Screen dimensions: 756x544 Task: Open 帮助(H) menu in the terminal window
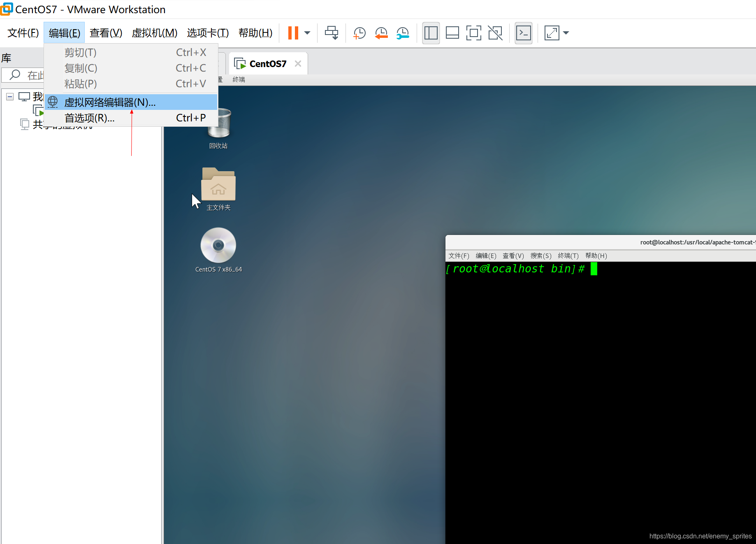click(x=596, y=256)
